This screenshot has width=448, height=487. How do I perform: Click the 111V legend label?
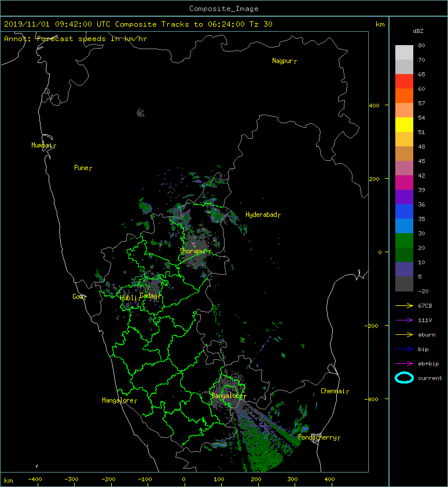coord(425,320)
